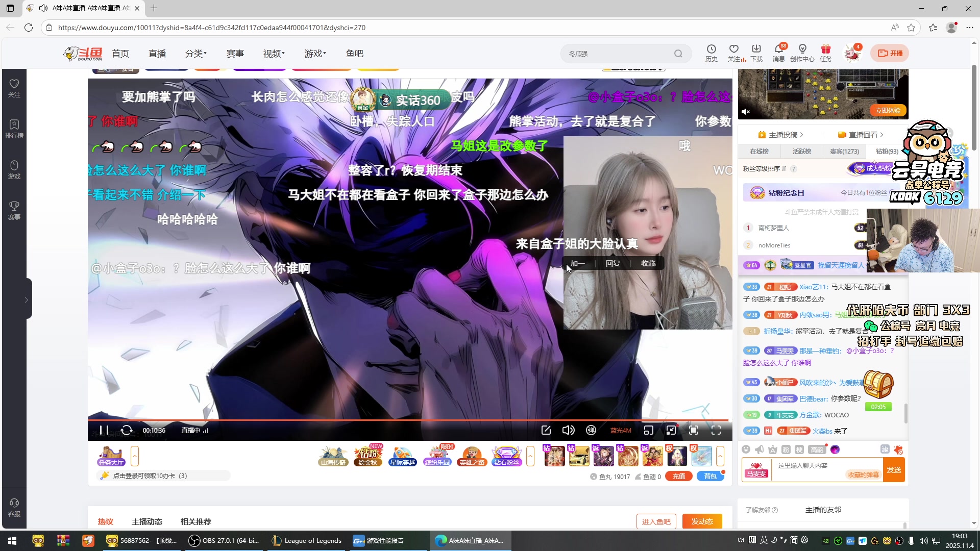Mute the player volume speaker icon
980x551 pixels.
[x=568, y=430]
